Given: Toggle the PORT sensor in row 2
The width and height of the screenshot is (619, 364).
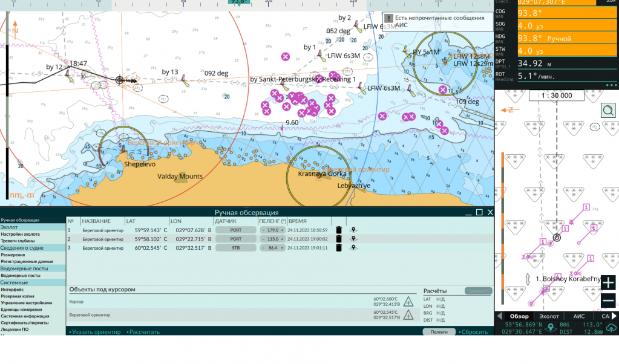Looking at the screenshot, I should tap(235, 239).
